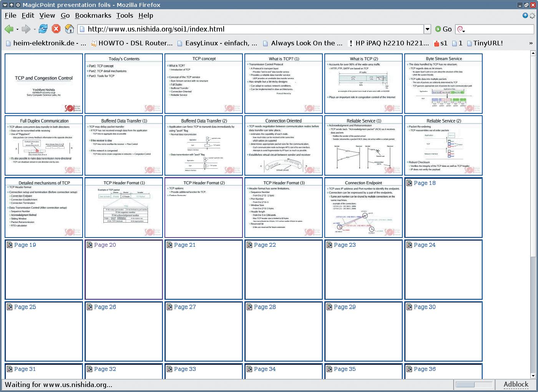Open the s1 bookmark
The width and height of the screenshot is (538, 392).
tap(440, 43)
